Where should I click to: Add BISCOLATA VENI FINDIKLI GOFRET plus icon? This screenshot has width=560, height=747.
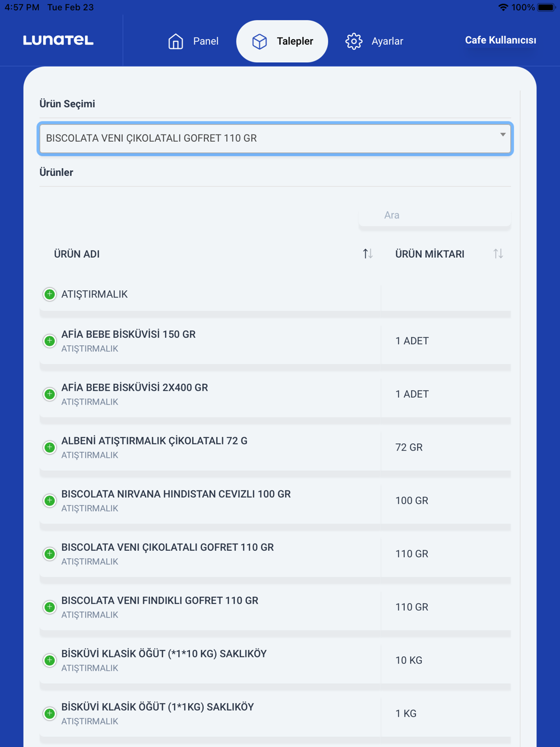pyautogui.click(x=50, y=607)
